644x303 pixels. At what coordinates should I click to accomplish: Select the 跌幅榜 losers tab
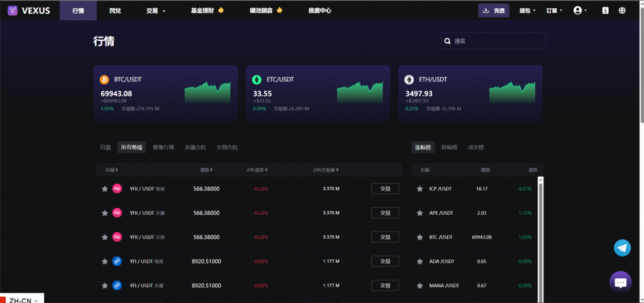[x=450, y=147]
